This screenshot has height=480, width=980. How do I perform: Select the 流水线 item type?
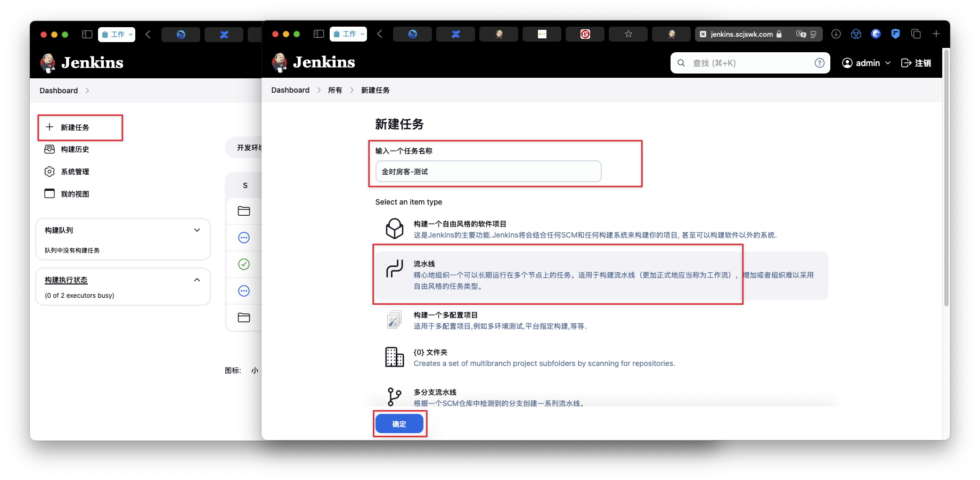point(601,275)
